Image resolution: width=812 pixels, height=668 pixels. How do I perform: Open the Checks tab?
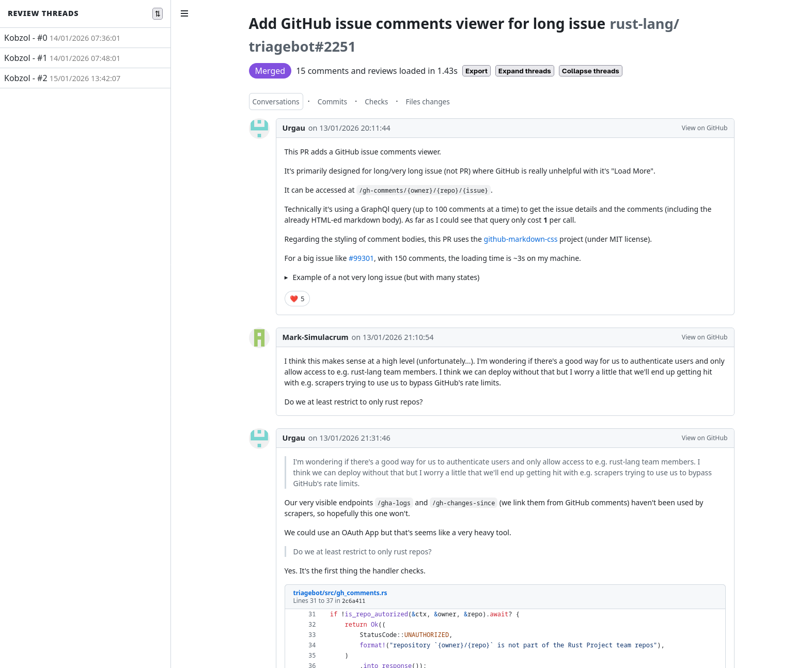(x=376, y=101)
